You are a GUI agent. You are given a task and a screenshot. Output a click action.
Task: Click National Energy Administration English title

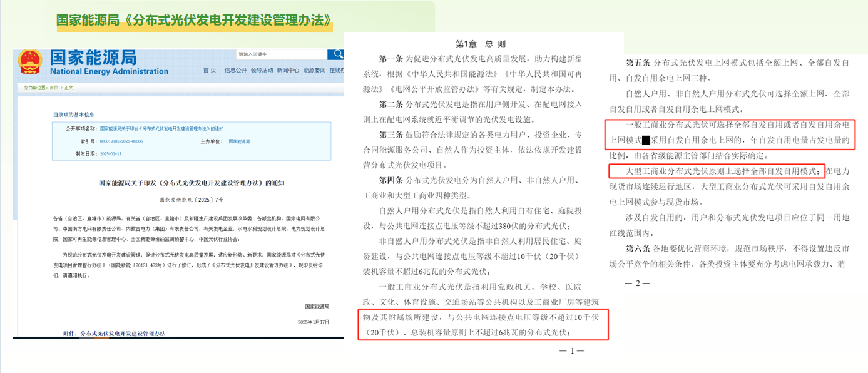109,71
